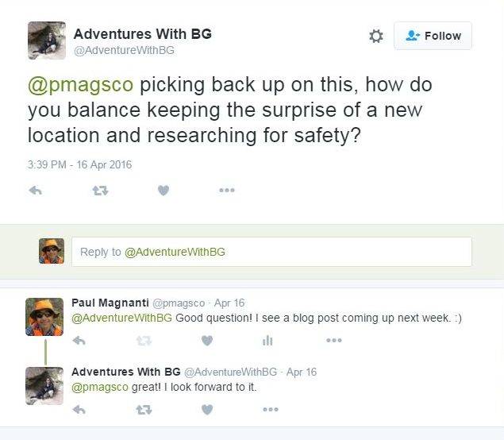504x440 pixels.
Task: View analytics for Paul Magnanti's tweet
Action: point(267,340)
